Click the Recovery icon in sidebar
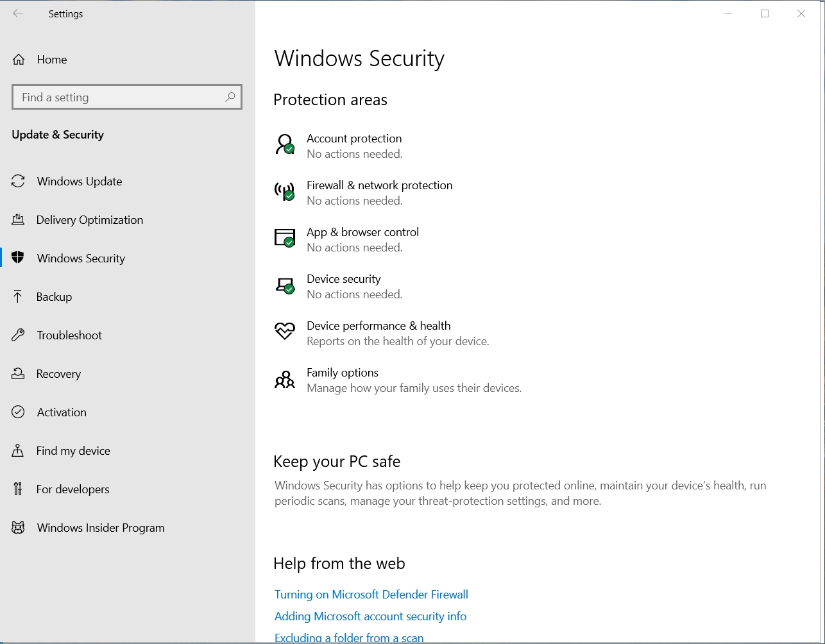The height and width of the screenshot is (644, 825). coord(18,373)
